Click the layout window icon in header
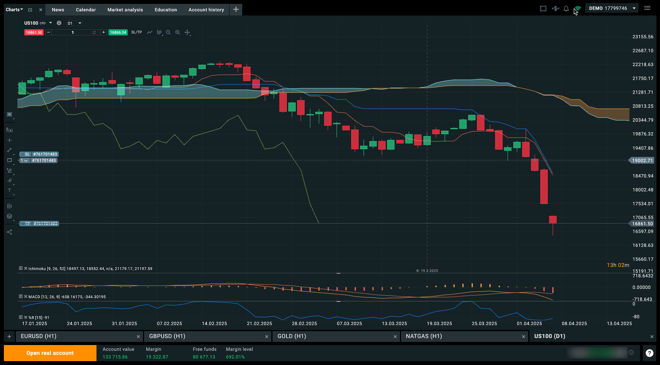660x365 pixels. [x=543, y=8]
